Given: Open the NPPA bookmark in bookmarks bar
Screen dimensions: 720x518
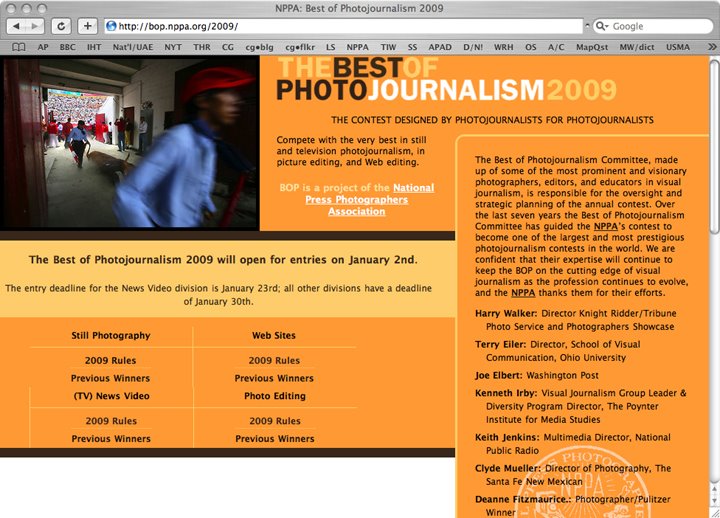Looking at the screenshot, I should click(x=358, y=47).
